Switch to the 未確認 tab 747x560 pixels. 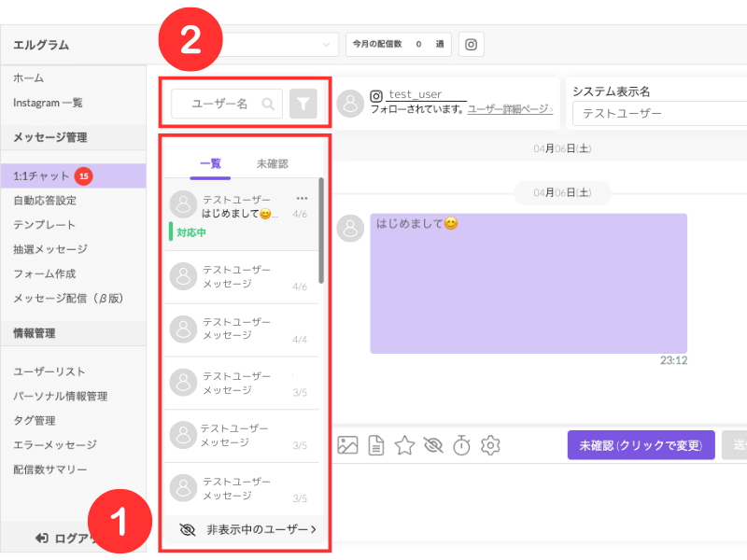click(x=272, y=164)
